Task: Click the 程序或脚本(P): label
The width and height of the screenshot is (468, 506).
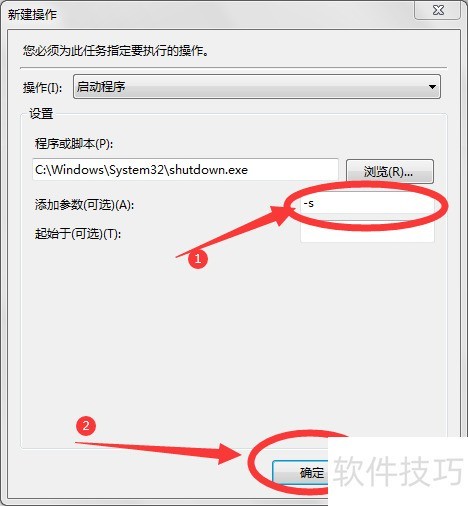Action: pyautogui.click(x=74, y=144)
